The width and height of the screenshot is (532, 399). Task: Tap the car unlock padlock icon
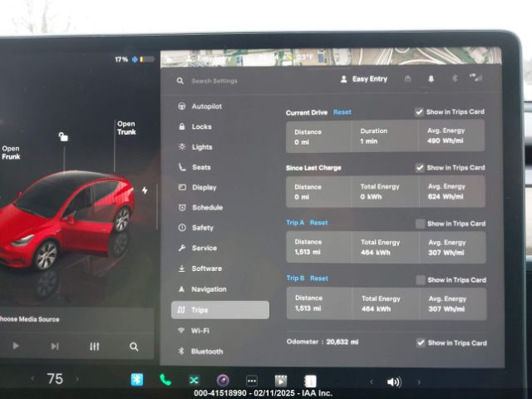point(63,136)
